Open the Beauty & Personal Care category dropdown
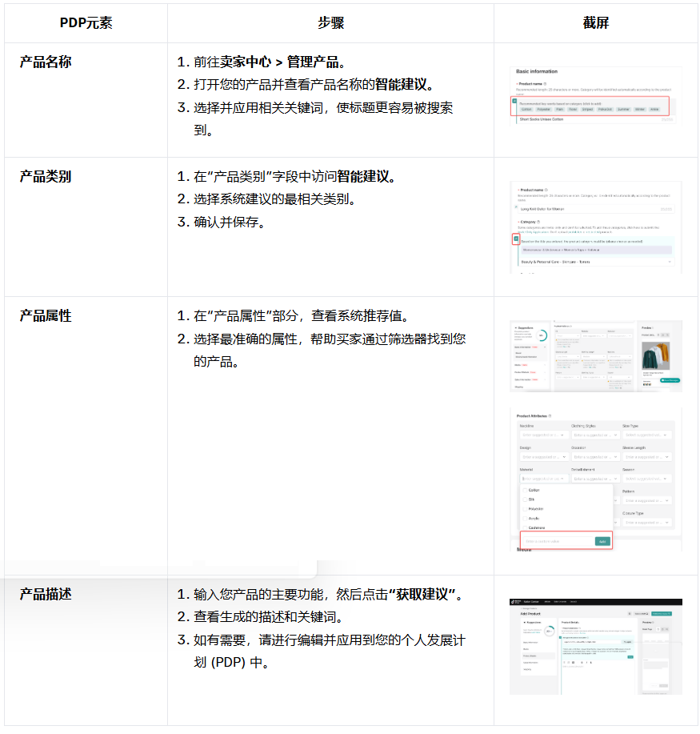700x734 pixels. 595,262
